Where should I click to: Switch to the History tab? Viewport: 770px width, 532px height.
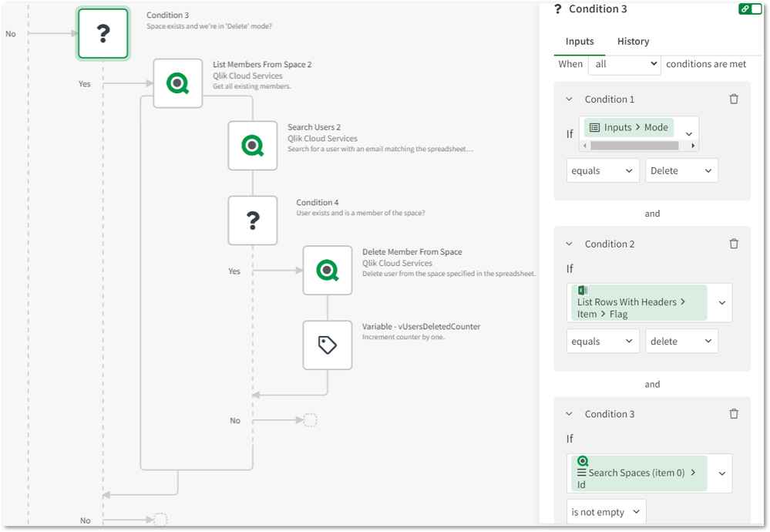(633, 41)
